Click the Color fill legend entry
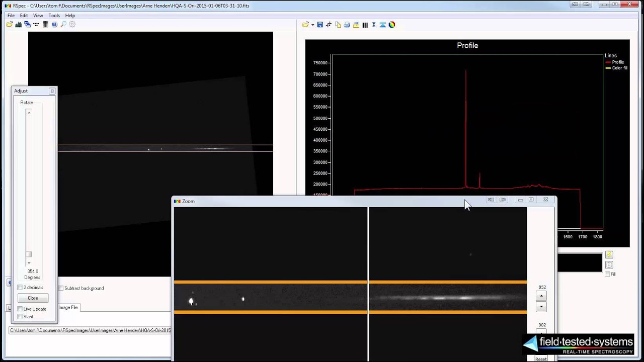The image size is (644, 362). 616,68
